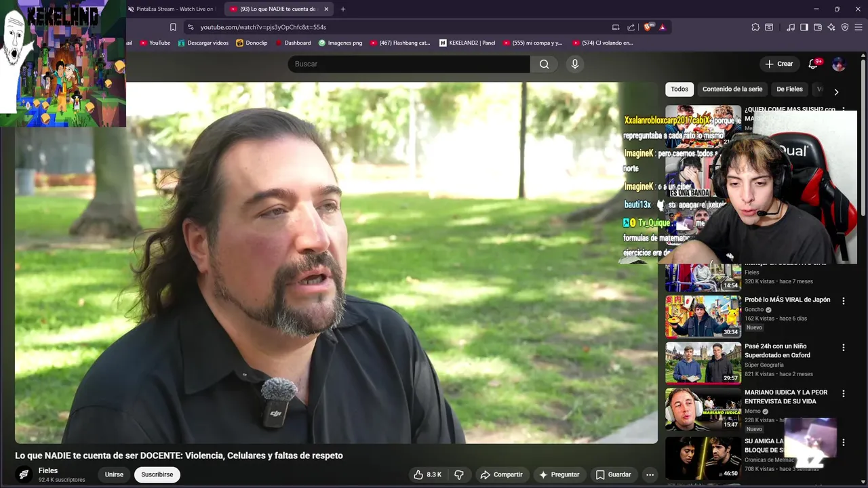Start voice search with microphone icon
The height and width of the screenshot is (488, 868).
coord(575,64)
